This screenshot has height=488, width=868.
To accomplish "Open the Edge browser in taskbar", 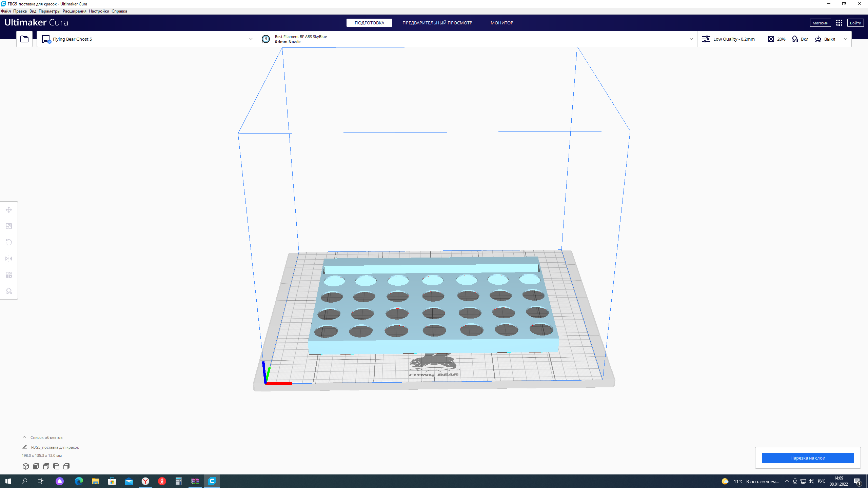I will 79,481.
